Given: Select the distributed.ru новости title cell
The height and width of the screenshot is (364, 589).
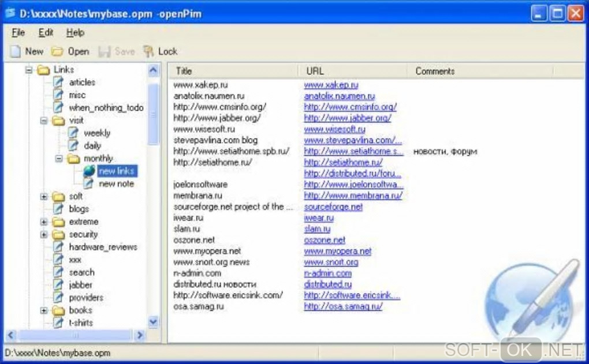Looking at the screenshot, I should pos(214,284).
